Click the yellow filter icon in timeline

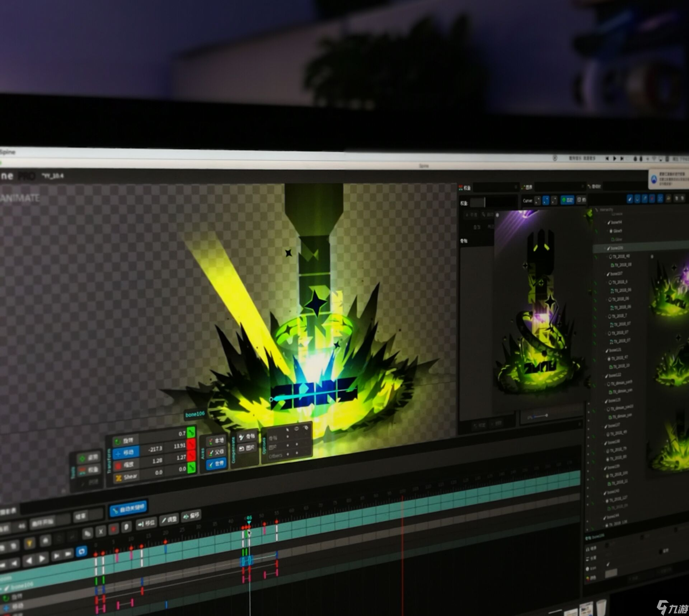pos(30,544)
